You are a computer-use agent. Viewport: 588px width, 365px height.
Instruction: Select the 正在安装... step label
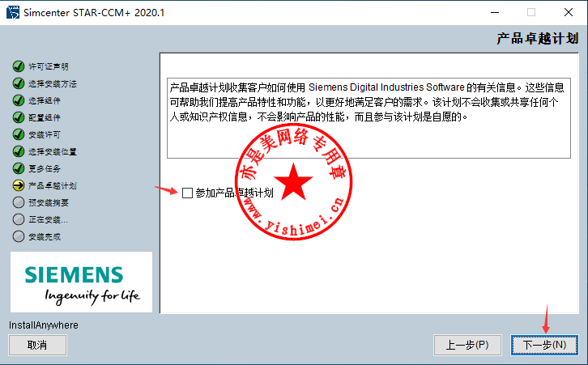pos(48,219)
